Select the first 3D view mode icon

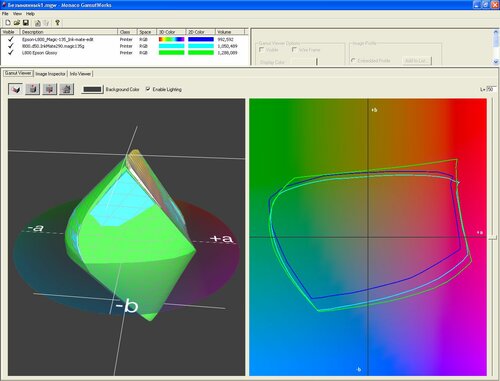16,89
